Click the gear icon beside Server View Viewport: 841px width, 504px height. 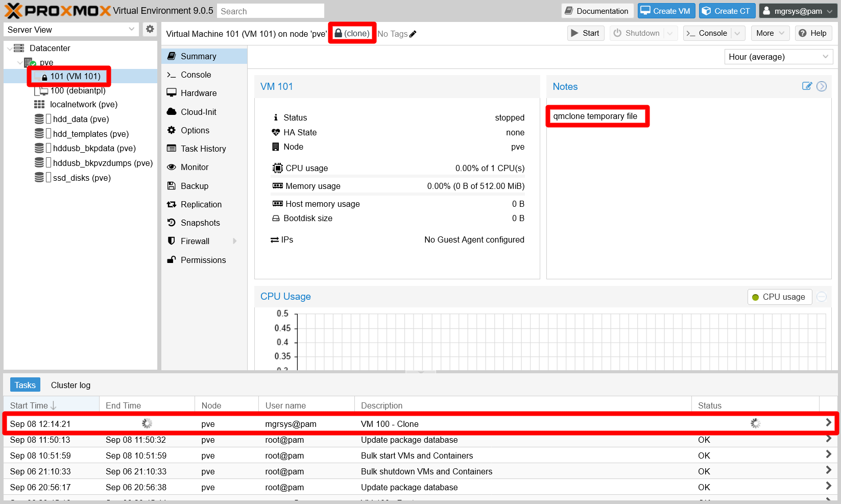click(150, 29)
